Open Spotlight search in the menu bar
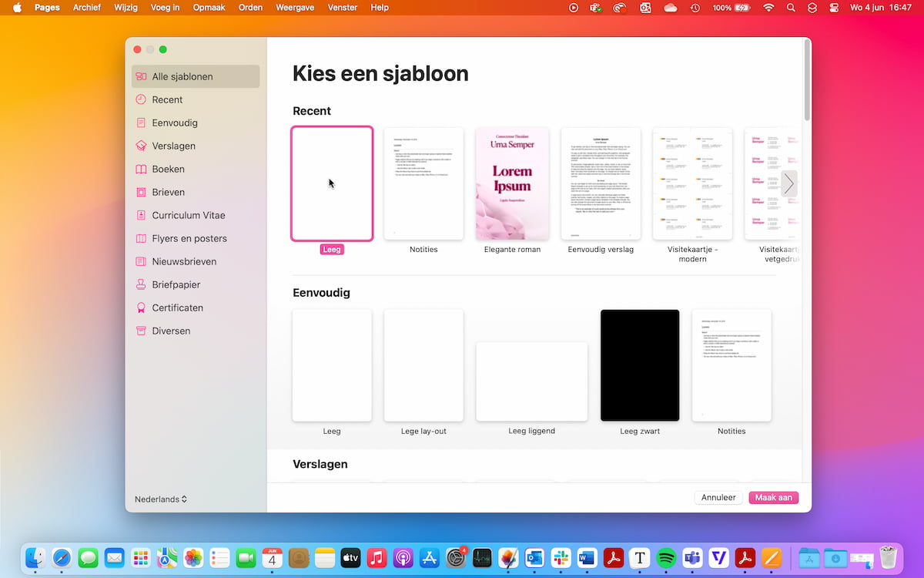Image resolution: width=924 pixels, height=578 pixels. pyautogui.click(x=791, y=8)
